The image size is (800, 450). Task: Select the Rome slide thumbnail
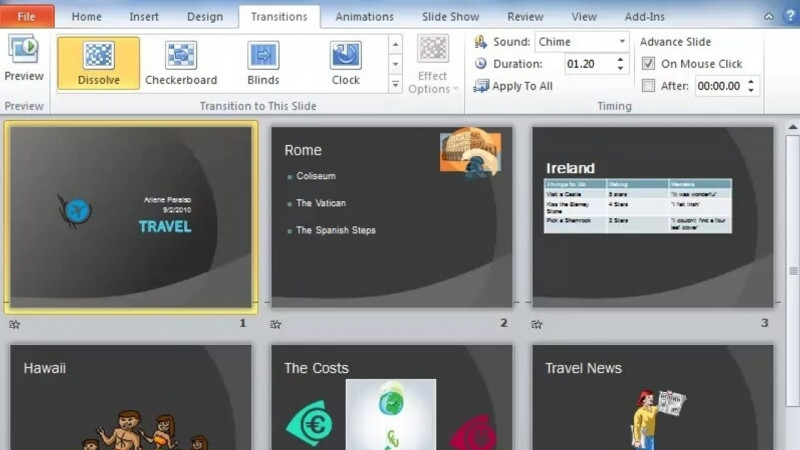point(392,217)
